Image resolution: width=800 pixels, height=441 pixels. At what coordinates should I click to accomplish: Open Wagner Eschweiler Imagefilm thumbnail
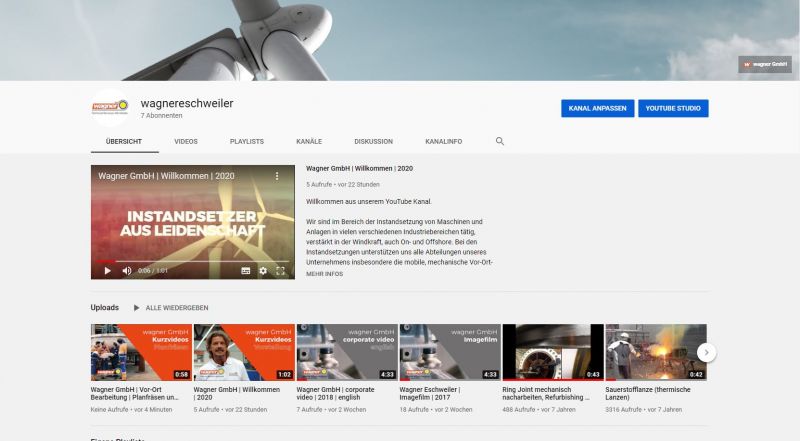[x=450, y=352]
